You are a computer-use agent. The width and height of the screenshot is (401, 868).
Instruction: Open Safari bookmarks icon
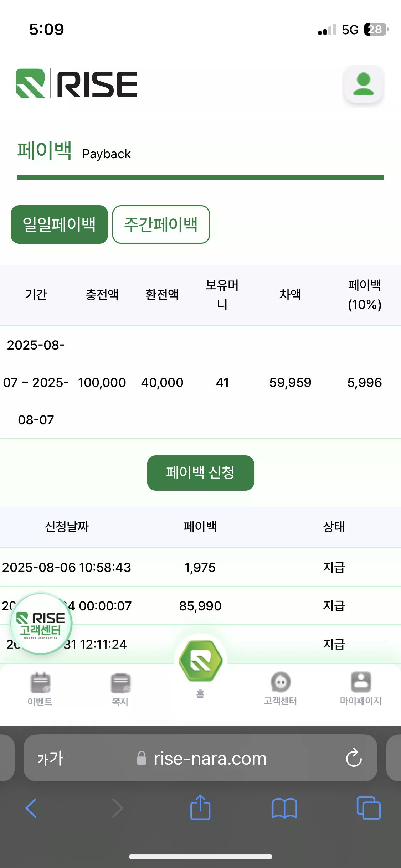tap(284, 808)
